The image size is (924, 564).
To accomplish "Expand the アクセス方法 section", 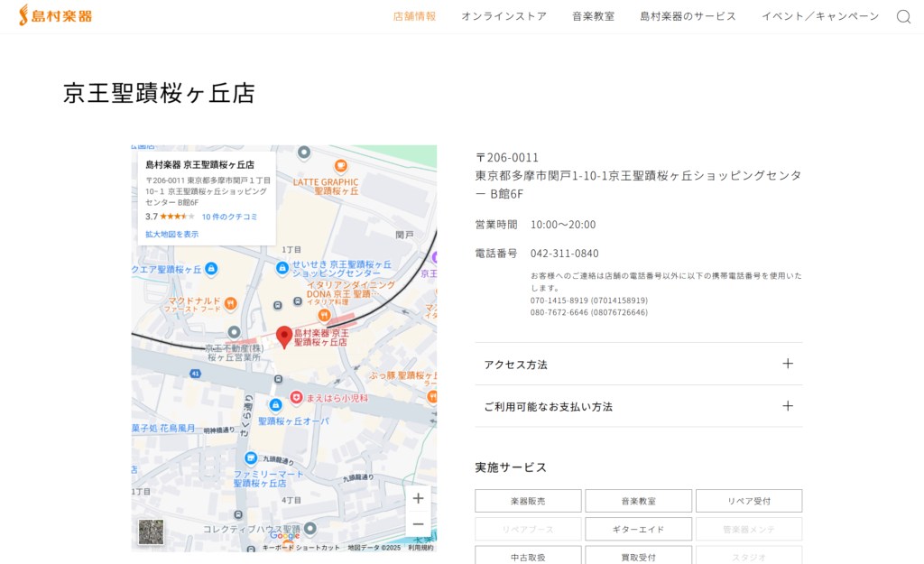I will tap(638, 365).
